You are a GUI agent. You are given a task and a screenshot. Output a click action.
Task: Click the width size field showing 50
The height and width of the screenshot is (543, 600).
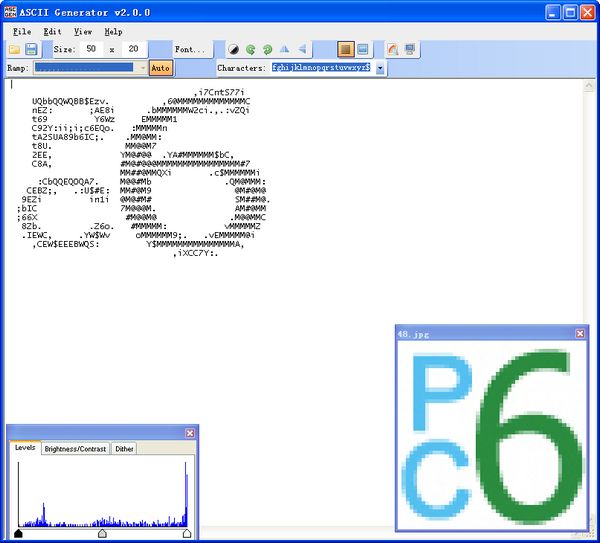pyautogui.click(x=91, y=49)
